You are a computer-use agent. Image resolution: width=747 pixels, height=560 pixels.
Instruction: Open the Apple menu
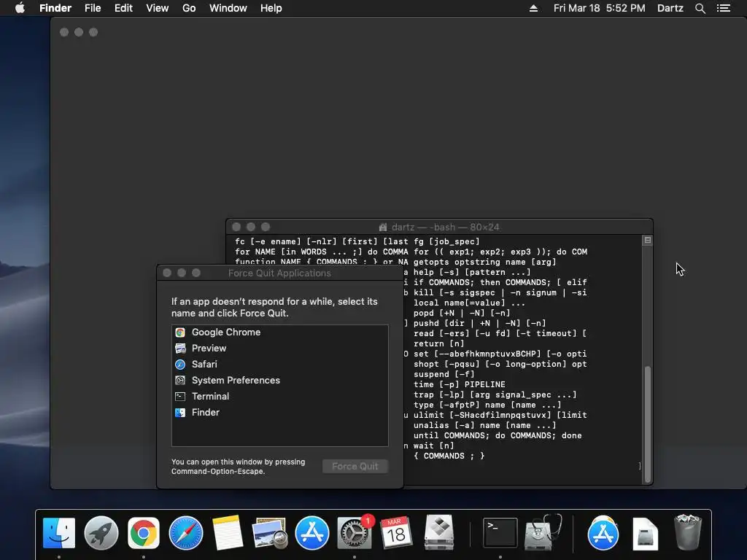click(20, 8)
